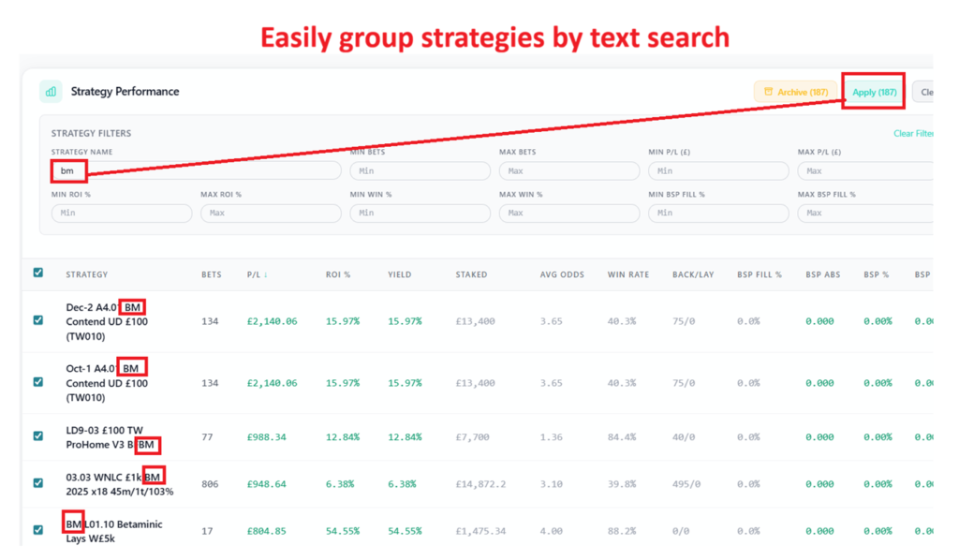Sort table by ROI % column header
This screenshot has height=560, width=959.
point(338,274)
